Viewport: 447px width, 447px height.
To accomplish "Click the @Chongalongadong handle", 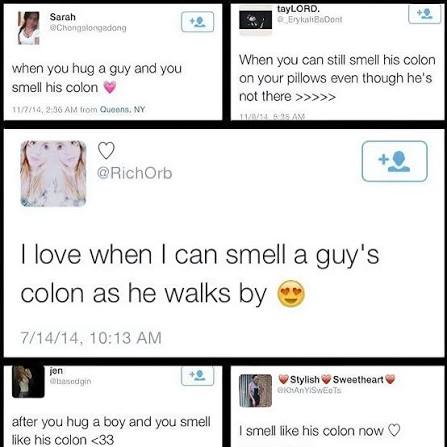I will (88, 28).
